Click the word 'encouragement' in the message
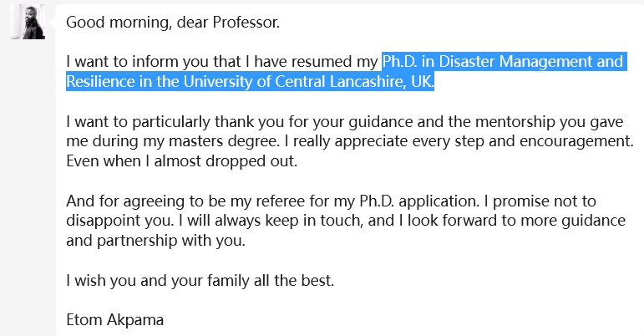Viewport: 644px width, 336px height. click(x=576, y=141)
